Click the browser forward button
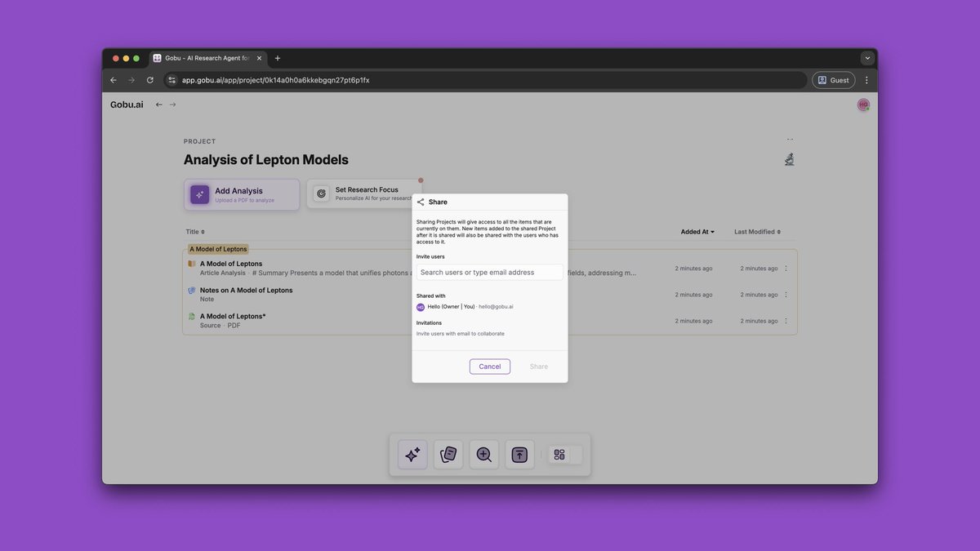This screenshot has width=980, height=551. (x=131, y=80)
